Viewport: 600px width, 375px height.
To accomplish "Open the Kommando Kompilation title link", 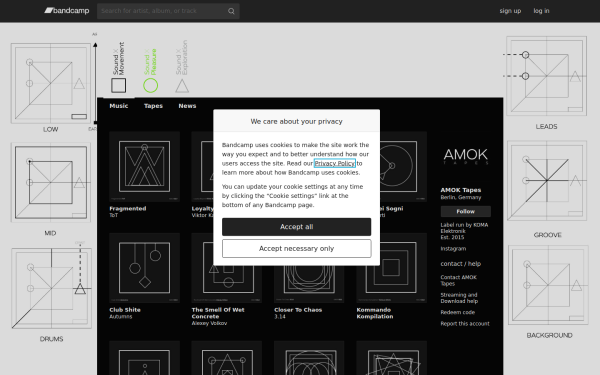I will coord(375,313).
